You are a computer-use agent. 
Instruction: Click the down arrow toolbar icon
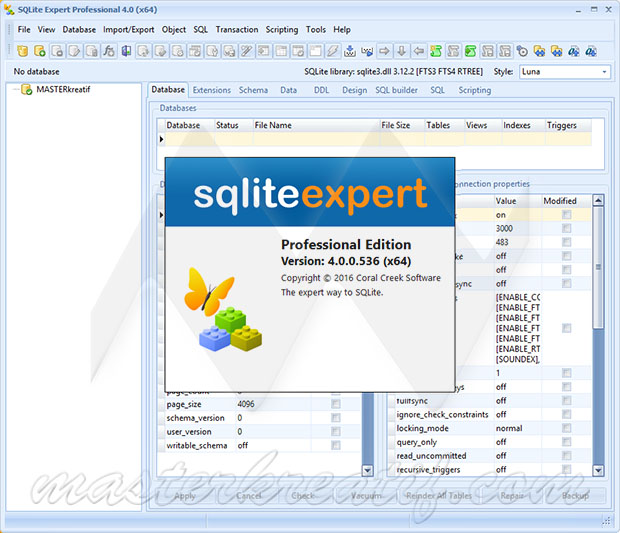tap(402, 51)
